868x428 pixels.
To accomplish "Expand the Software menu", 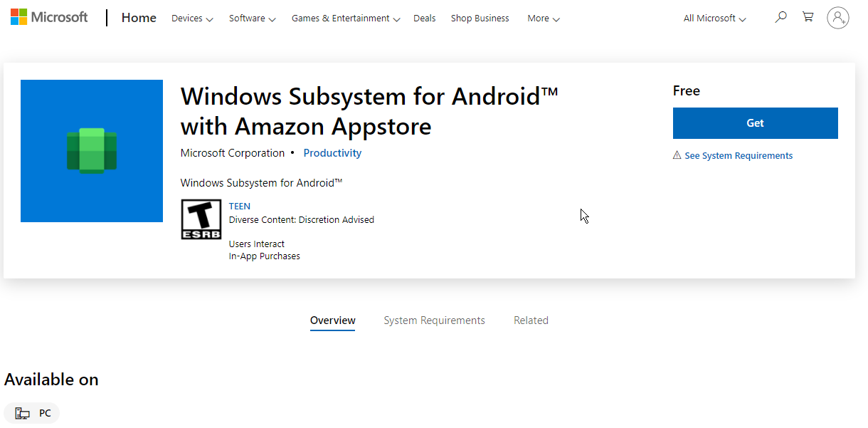I will tap(253, 19).
